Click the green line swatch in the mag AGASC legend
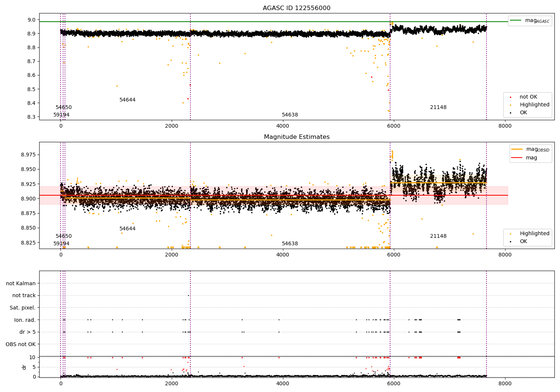Viewport: 560px width, 392px height. (x=516, y=21)
